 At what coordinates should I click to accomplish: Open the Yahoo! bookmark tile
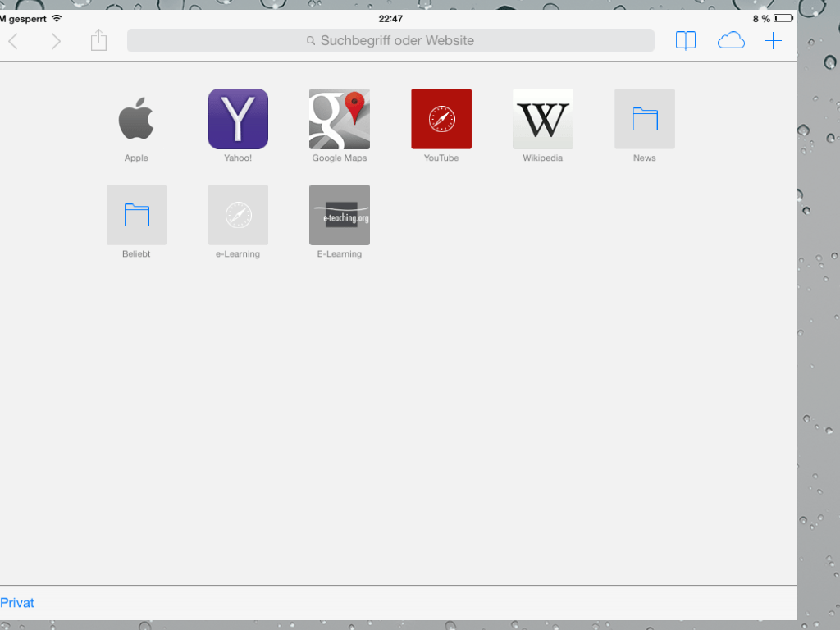click(x=238, y=119)
